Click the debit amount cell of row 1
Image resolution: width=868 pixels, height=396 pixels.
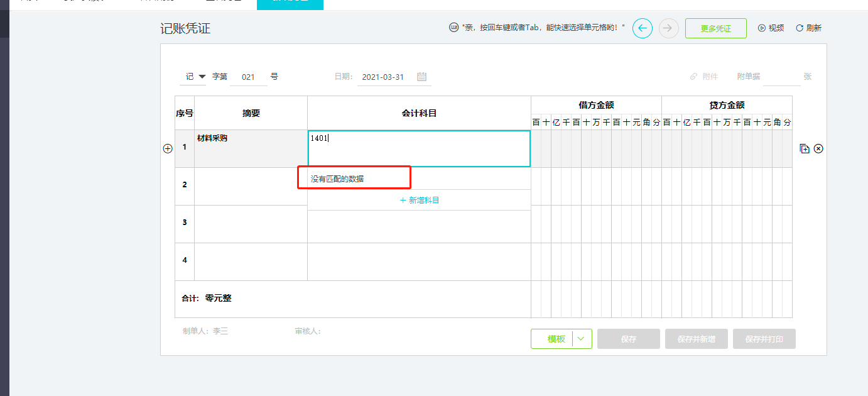coord(596,148)
